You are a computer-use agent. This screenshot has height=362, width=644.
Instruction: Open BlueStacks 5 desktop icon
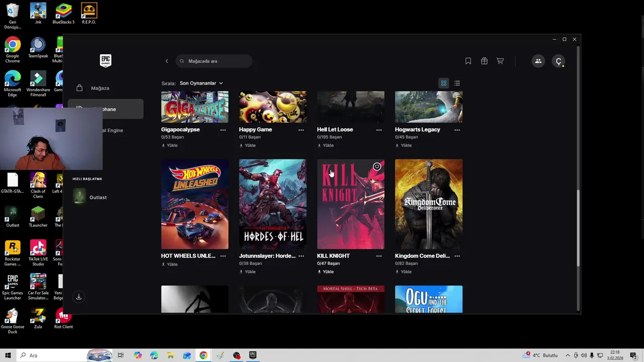pos(63,14)
